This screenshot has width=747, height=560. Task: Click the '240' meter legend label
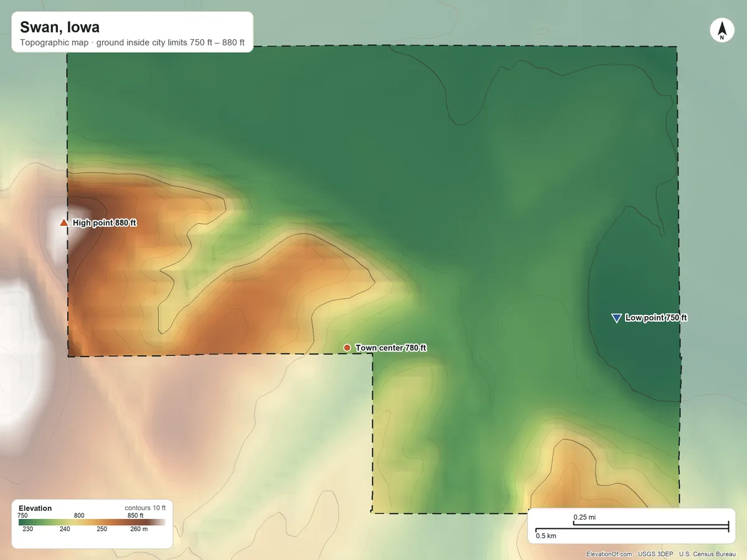tap(65, 530)
